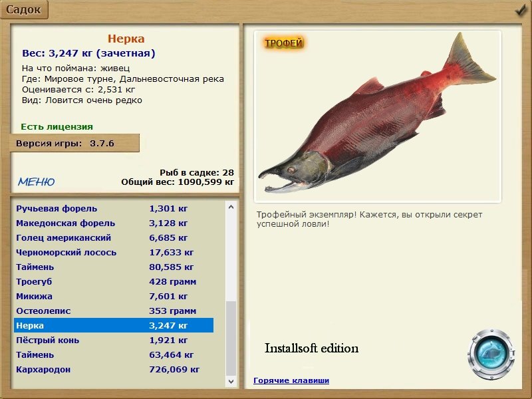The width and height of the screenshot is (532, 399).
Task: Select Ручьевая форель in the list
Action: pyautogui.click(x=114, y=209)
